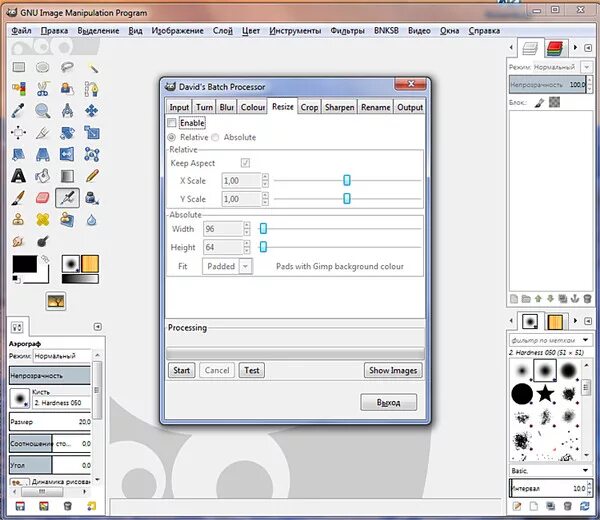Click the lock alpha channel checkerboard icon

554,102
